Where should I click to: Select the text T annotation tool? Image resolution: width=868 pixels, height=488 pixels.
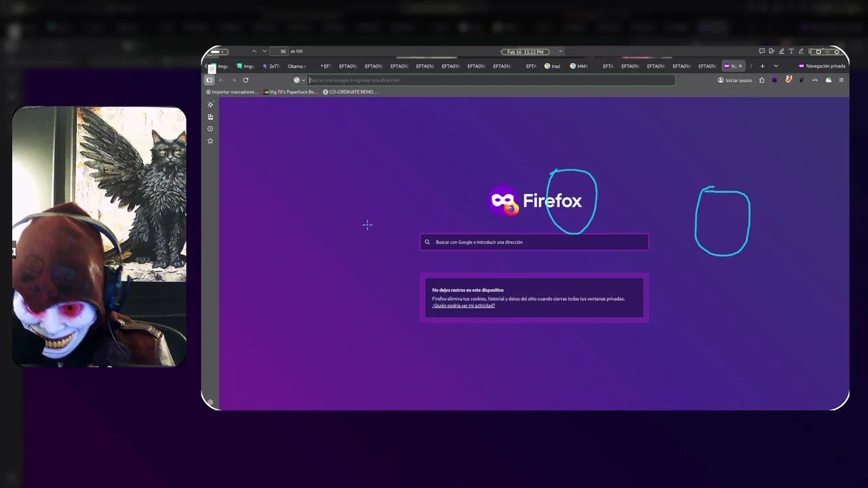[791, 52]
